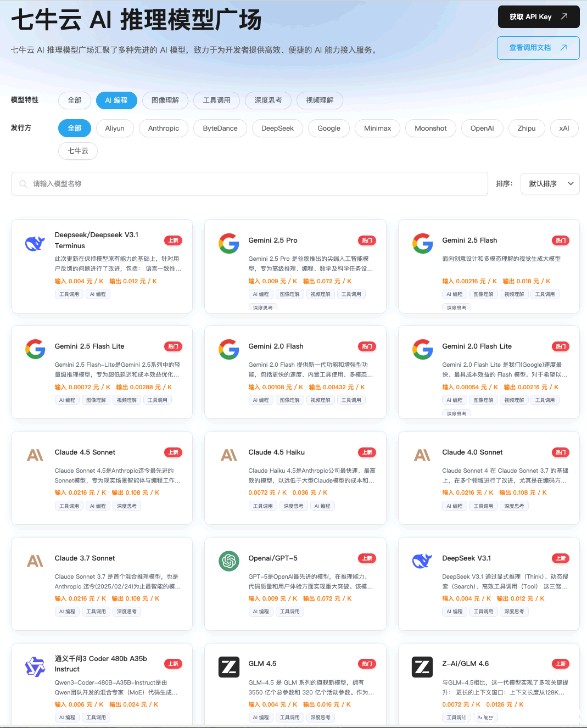Click the OpenAI logo on GPT-5 card

[229, 561]
